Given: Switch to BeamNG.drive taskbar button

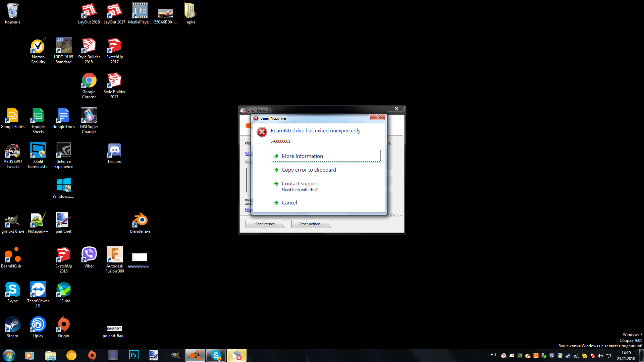Looking at the screenshot, I should [x=195, y=355].
